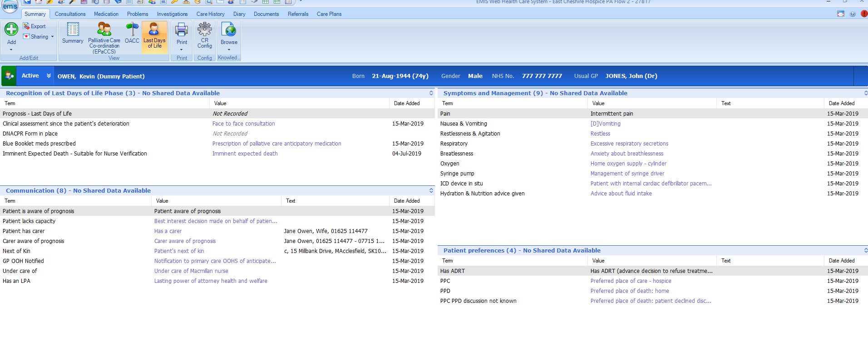The height and width of the screenshot is (350, 868).
Task: Click Advice about fluid intake link
Action: (x=621, y=194)
